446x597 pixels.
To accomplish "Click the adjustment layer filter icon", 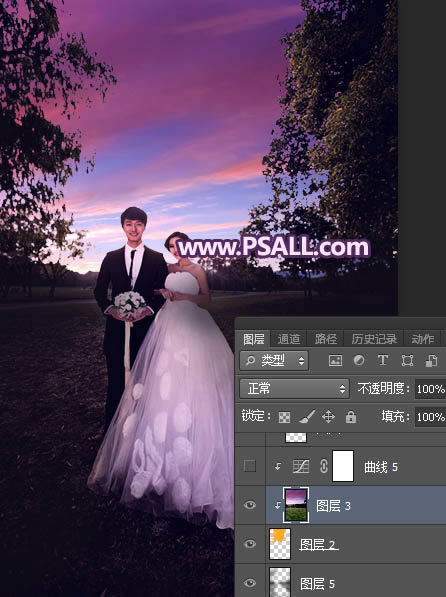I will 359,360.
